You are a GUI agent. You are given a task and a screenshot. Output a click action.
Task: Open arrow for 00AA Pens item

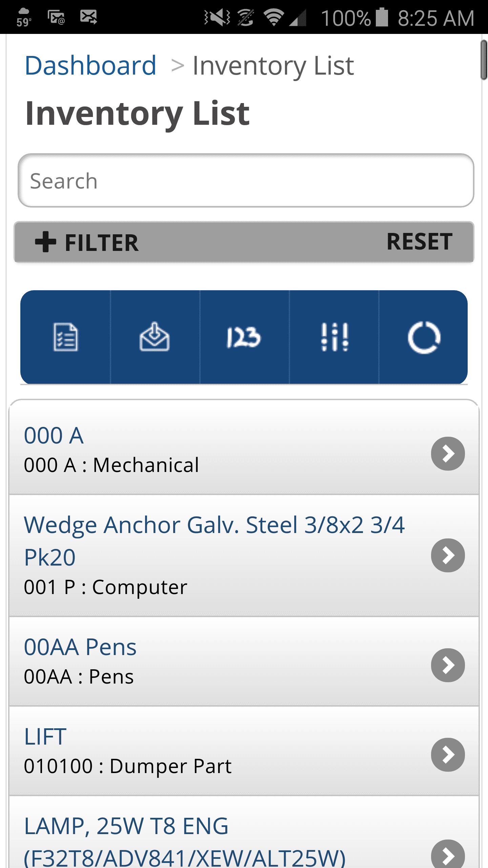tap(448, 665)
